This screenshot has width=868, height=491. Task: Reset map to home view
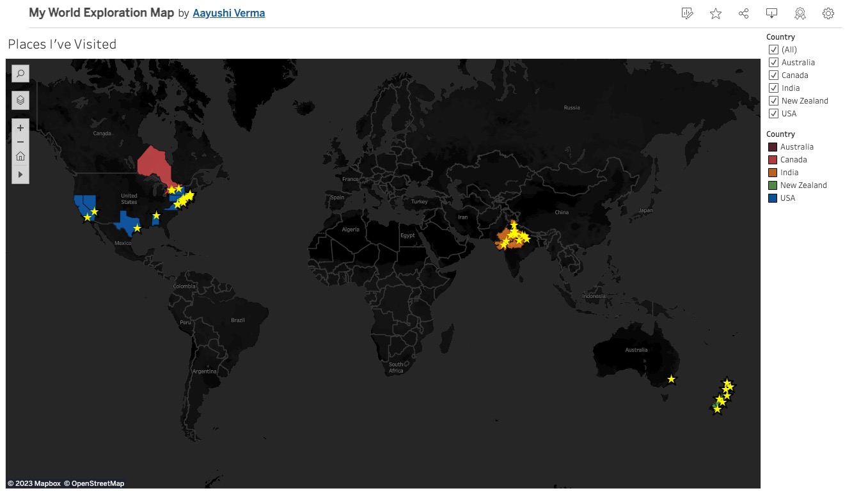coord(20,155)
